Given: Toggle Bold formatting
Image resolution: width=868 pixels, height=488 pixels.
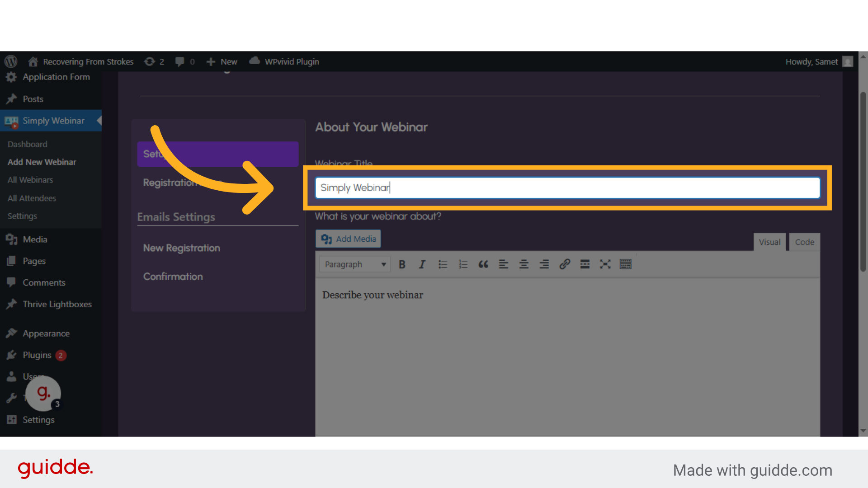Looking at the screenshot, I should point(402,264).
